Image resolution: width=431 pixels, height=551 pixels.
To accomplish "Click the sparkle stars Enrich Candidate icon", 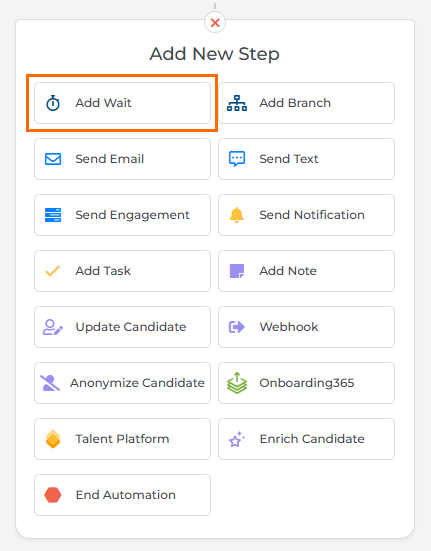I will [x=237, y=439].
